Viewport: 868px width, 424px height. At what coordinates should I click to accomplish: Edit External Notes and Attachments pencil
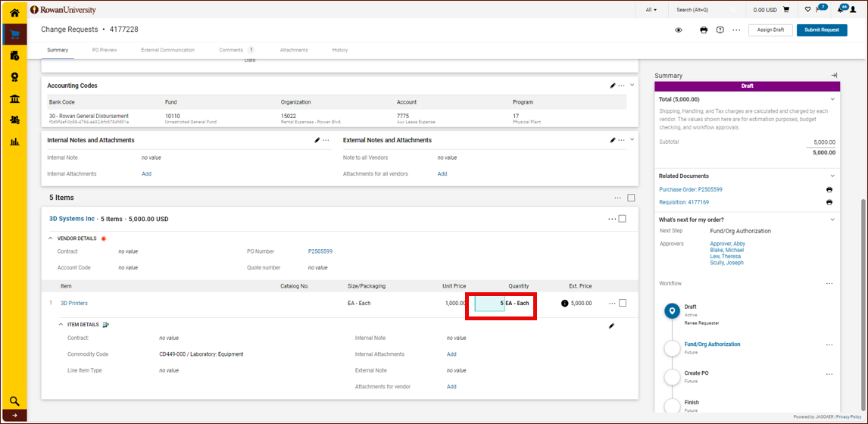pyautogui.click(x=613, y=140)
